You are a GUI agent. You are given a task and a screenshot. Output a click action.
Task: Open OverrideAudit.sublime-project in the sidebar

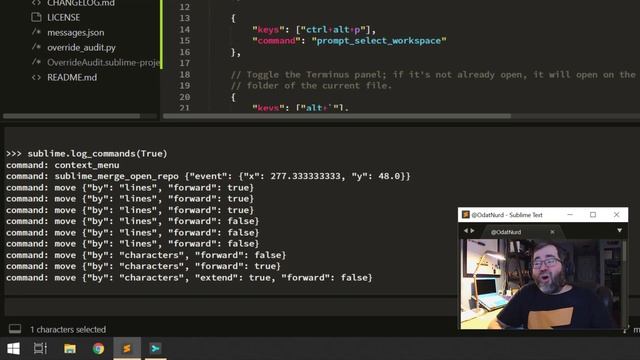(103, 62)
